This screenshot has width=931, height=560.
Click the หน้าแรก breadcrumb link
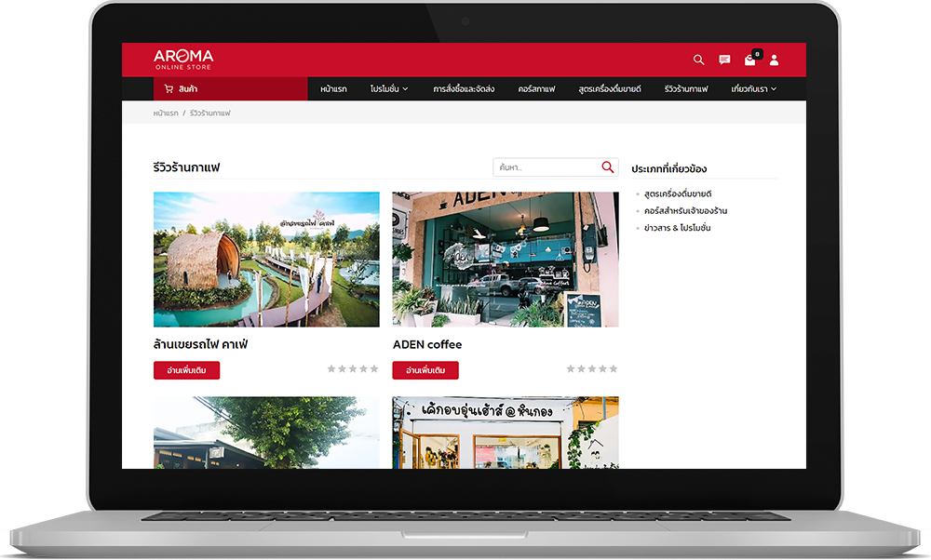(166, 113)
